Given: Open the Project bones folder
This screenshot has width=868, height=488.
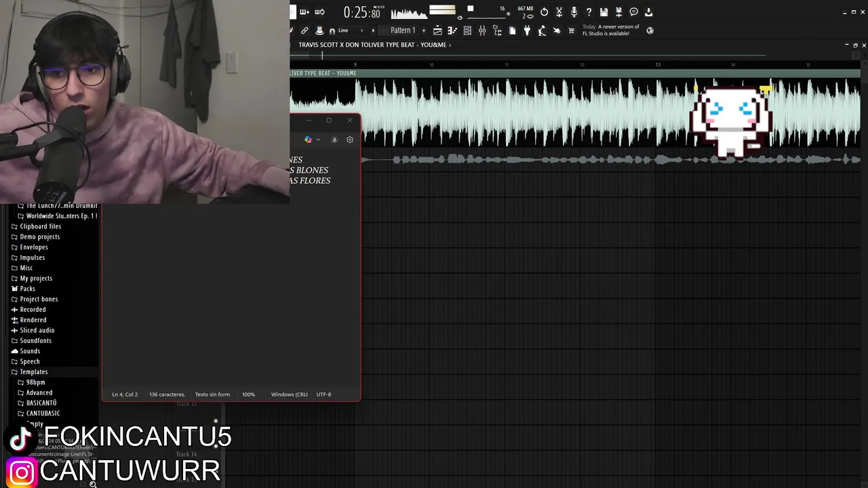Looking at the screenshot, I should 34,299.
